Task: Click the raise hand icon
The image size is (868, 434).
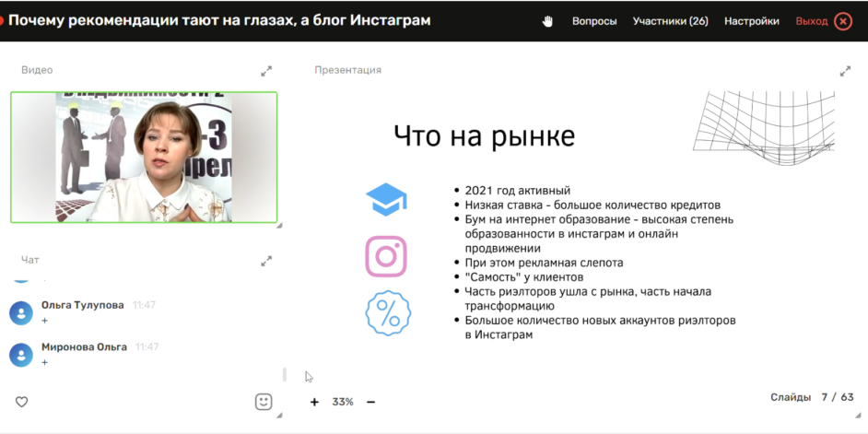Action: pos(547,21)
